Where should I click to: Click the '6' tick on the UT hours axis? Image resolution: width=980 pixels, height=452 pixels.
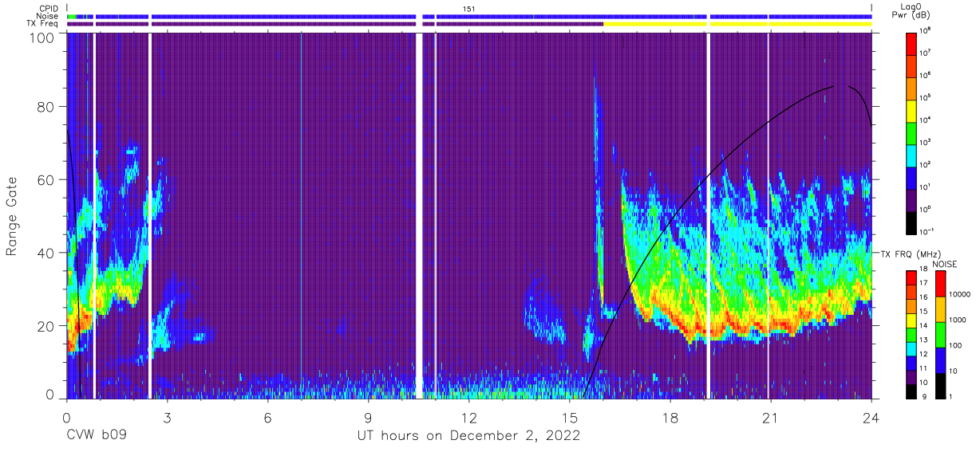[x=267, y=417]
